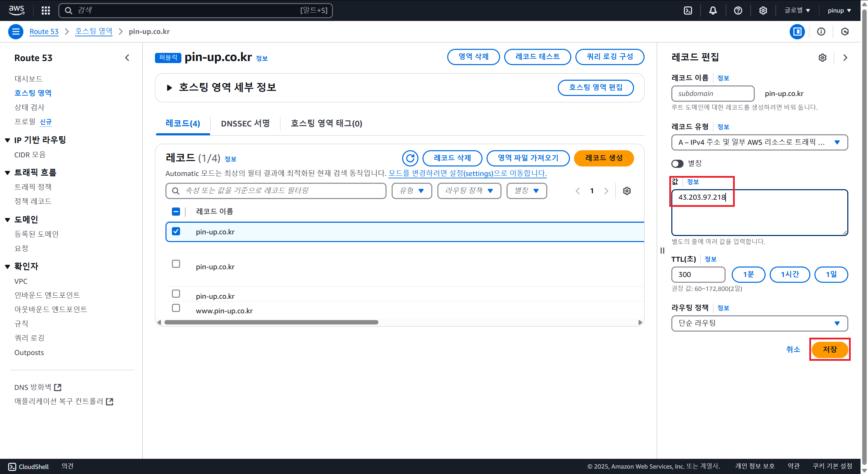Image resolution: width=868 pixels, height=474 pixels.
Task: Open the 유형 filter dropdown
Action: tap(412, 191)
